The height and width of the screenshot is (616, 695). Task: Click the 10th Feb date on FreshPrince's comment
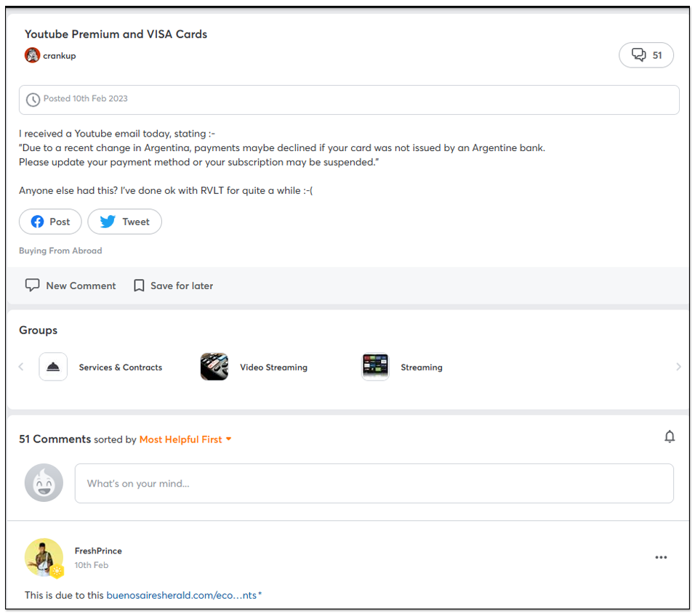[92, 565]
